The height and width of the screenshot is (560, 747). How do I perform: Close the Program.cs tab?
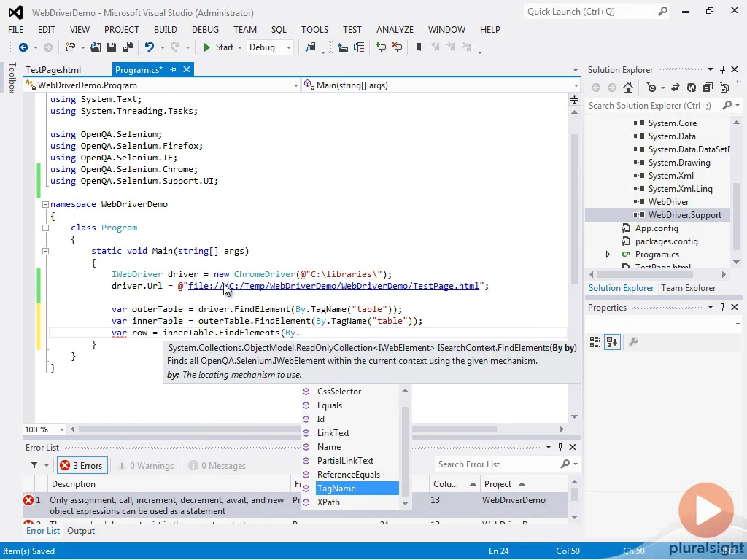tap(187, 69)
